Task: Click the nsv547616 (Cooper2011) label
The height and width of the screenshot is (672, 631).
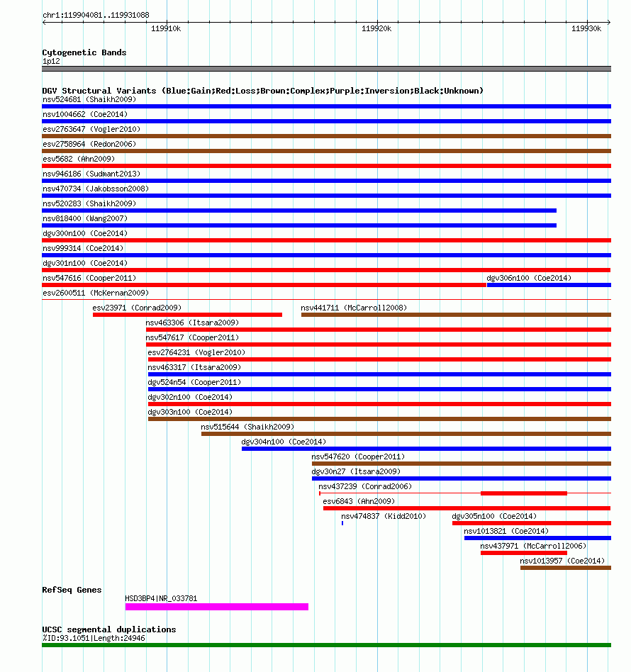Action: click(x=89, y=278)
